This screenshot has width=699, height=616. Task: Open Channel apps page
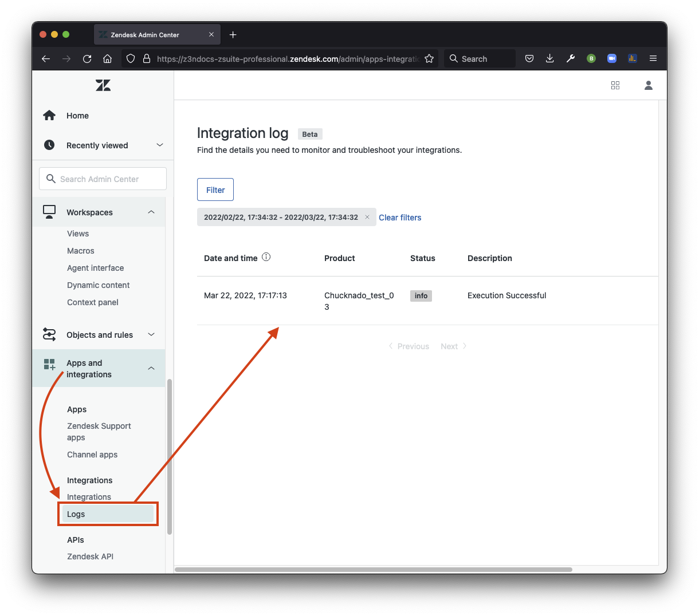[x=92, y=455]
